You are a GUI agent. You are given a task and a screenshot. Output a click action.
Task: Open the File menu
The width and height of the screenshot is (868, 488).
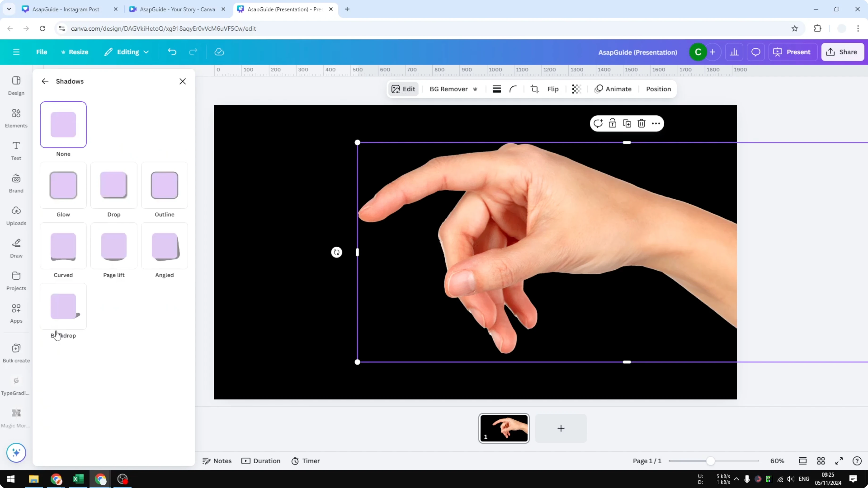point(42,52)
